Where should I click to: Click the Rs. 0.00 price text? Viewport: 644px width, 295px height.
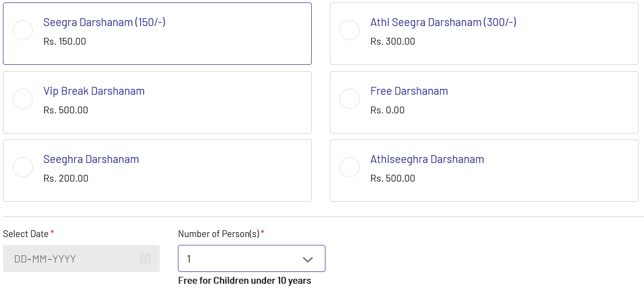pos(388,110)
